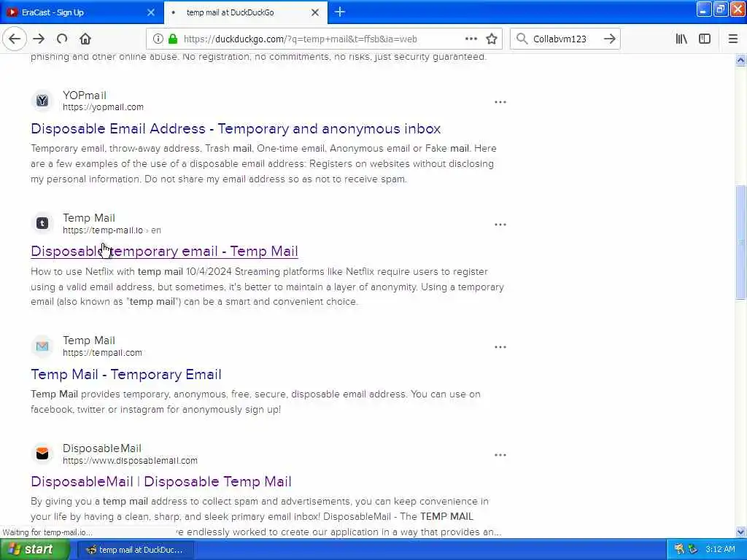Viewport: 747px width, 560px height.
Task: Click the tempail.com envelope favicon
Action: 42,346
